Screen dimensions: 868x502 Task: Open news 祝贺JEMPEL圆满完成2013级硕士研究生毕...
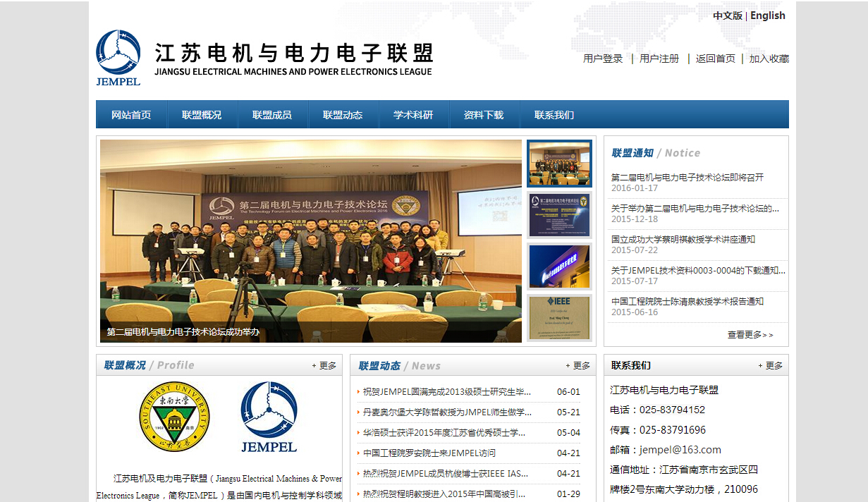(447, 392)
